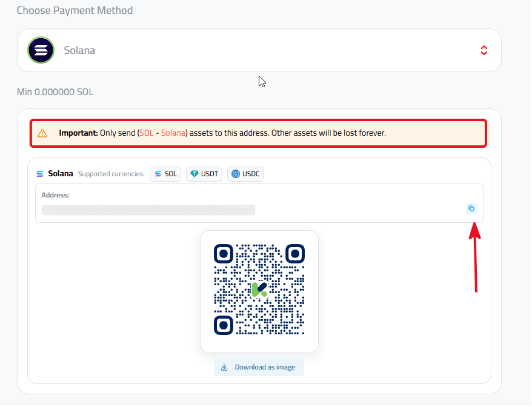The image size is (532, 407).
Task: Click the 'Supported currencies:' label
Action: pos(111,174)
